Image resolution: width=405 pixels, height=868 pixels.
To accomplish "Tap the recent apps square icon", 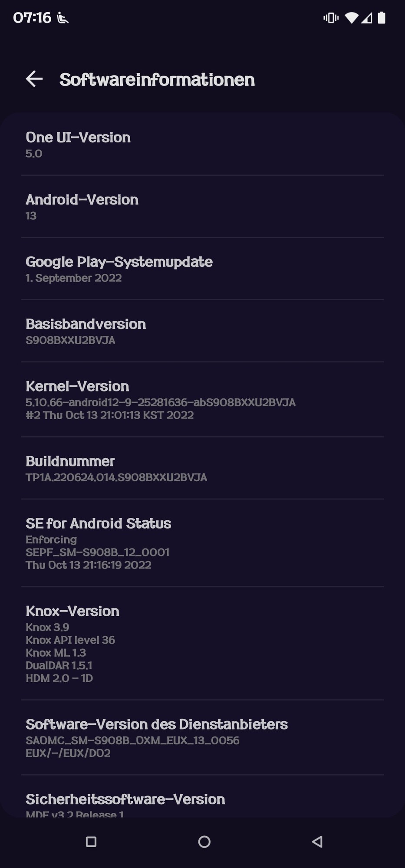I will tap(91, 842).
